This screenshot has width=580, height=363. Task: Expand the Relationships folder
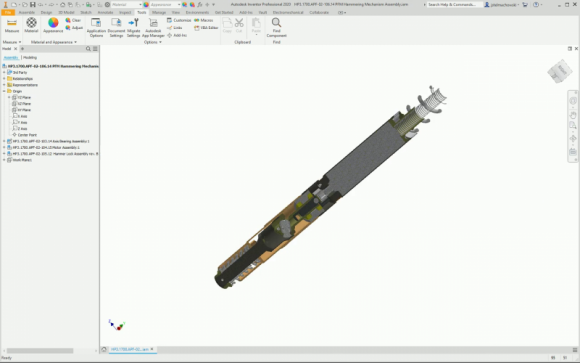(x=4, y=79)
